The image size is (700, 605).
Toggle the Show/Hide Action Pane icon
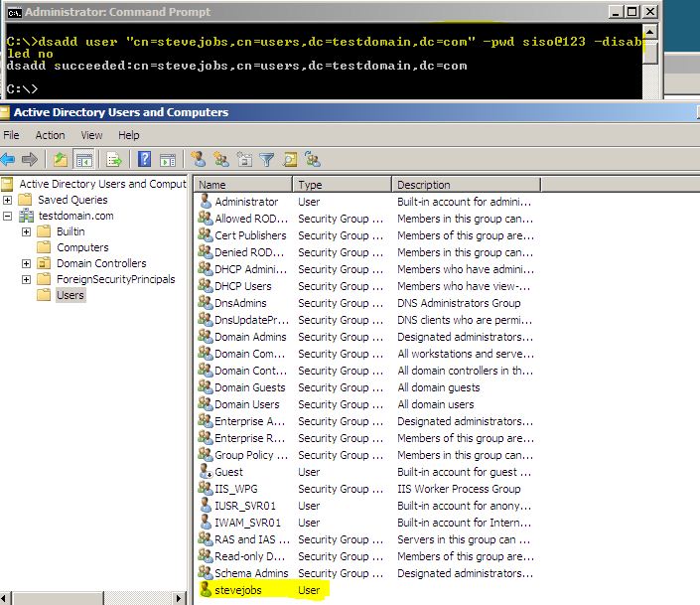(x=168, y=160)
